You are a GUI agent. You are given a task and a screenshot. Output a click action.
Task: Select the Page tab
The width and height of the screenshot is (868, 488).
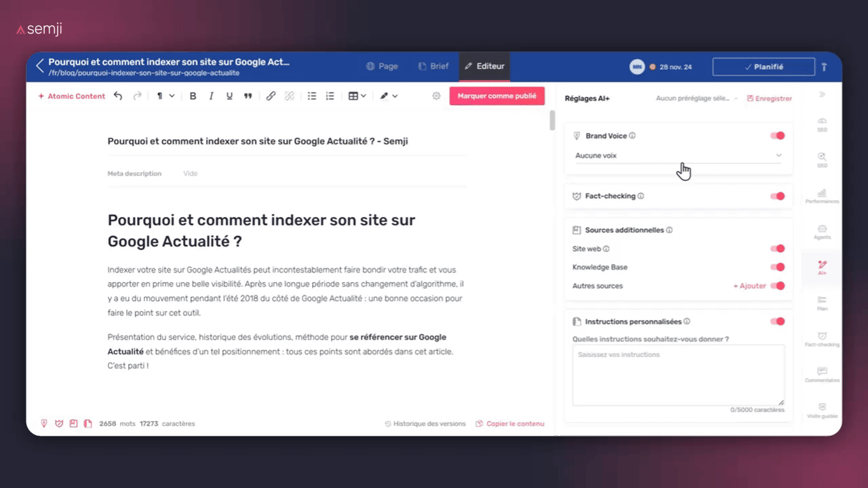(x=382, y=66)
